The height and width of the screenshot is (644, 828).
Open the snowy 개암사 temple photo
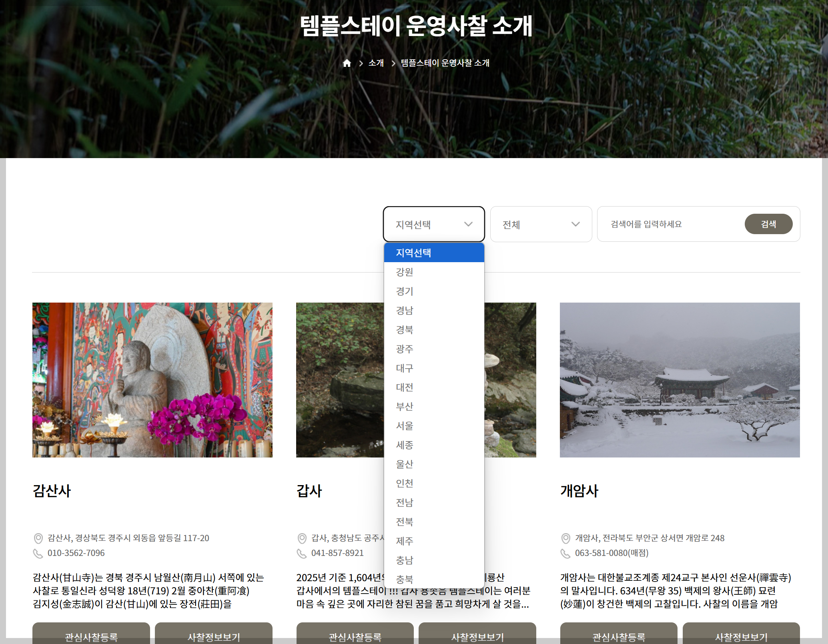(x=680, y=380)
